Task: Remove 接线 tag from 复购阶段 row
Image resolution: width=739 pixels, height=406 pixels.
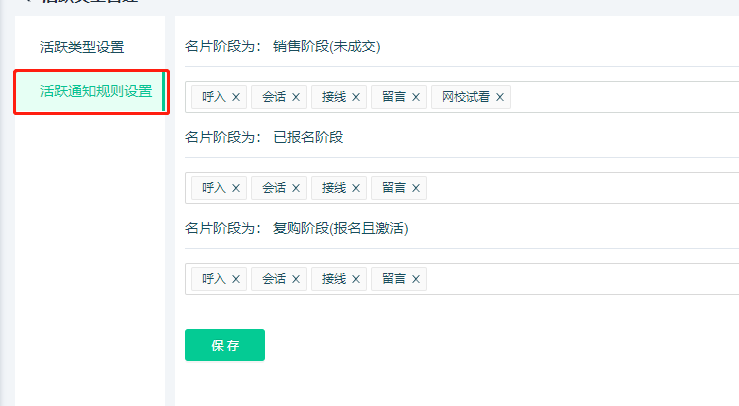Action: 356,279
